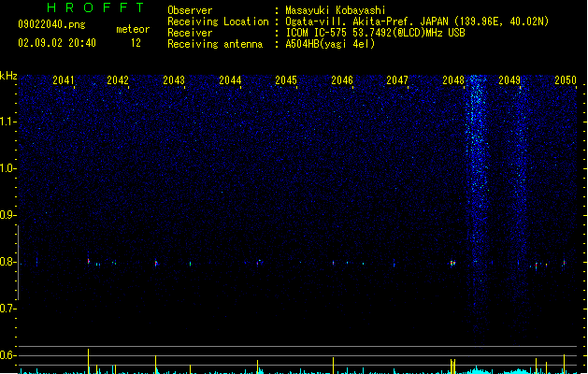Click the Ogata-vill. Akita-Pref. JAPAN location text
588x374 pixels.
tap(417, 22)
